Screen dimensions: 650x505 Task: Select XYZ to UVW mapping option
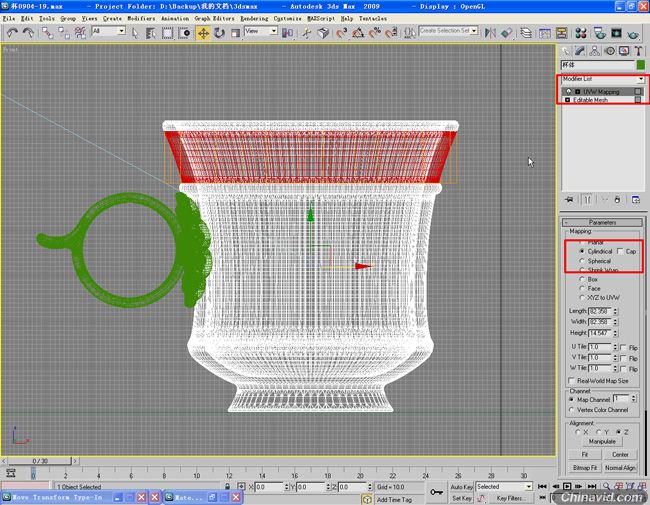coord(582,297)
